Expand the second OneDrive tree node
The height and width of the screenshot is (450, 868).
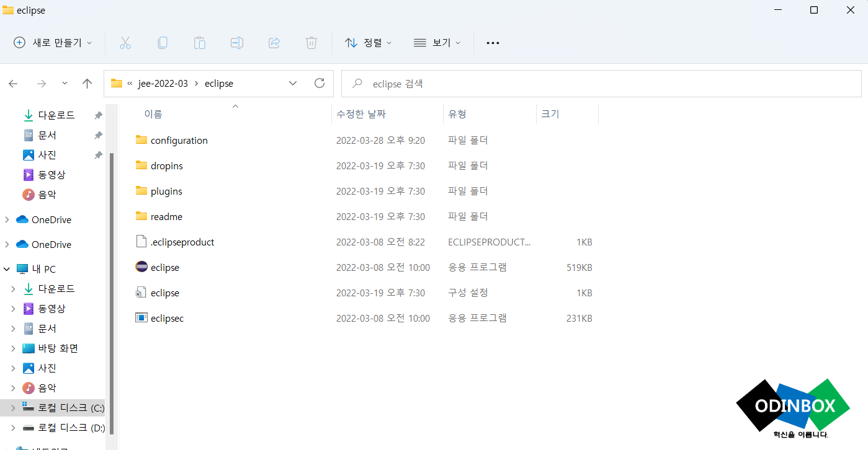pos(7,244)
